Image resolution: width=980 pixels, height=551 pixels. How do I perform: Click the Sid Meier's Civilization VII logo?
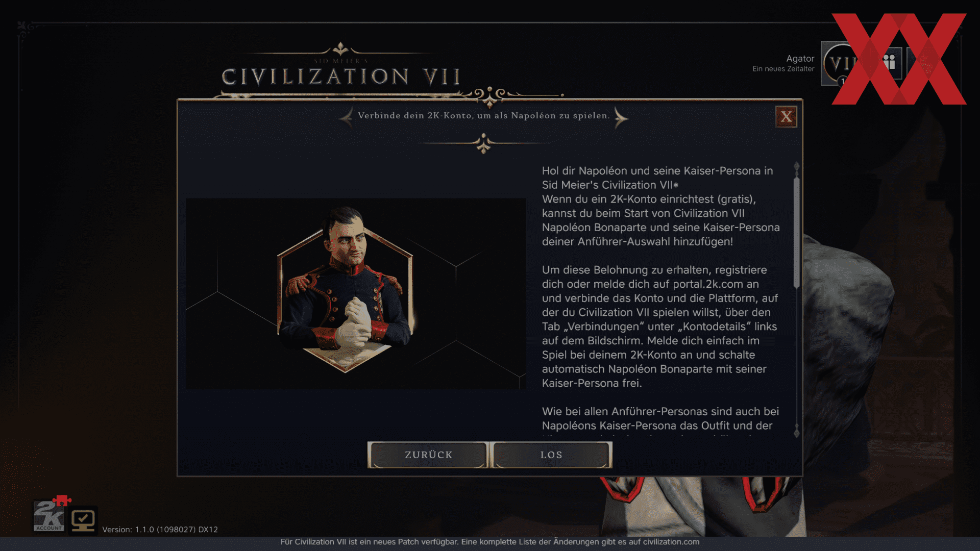341,71
